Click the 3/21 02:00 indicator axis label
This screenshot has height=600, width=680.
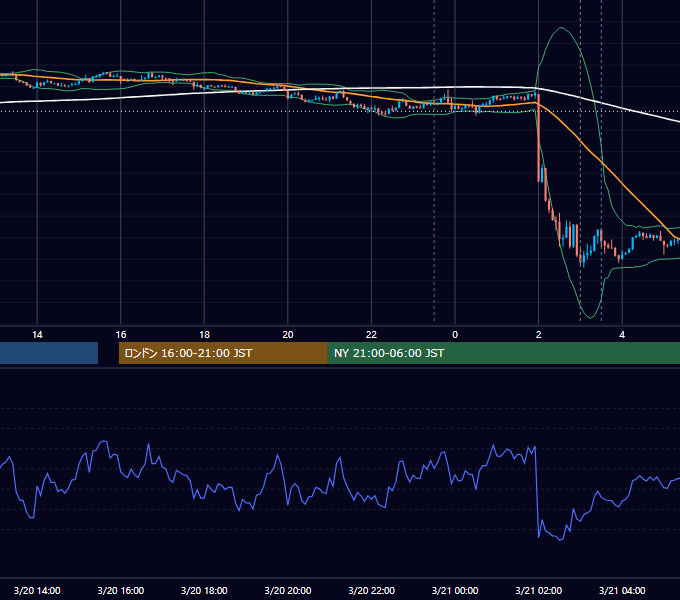tap(539, 590)
